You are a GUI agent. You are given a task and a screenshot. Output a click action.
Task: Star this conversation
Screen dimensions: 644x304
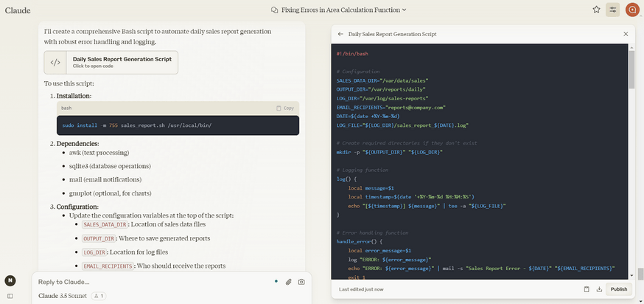(596, 10)
